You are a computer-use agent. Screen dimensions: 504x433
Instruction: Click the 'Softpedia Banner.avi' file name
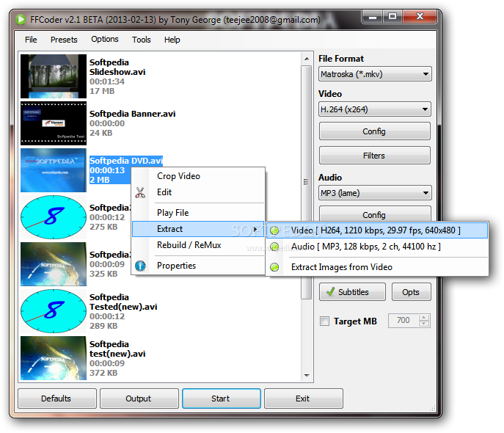pos(133,114)
